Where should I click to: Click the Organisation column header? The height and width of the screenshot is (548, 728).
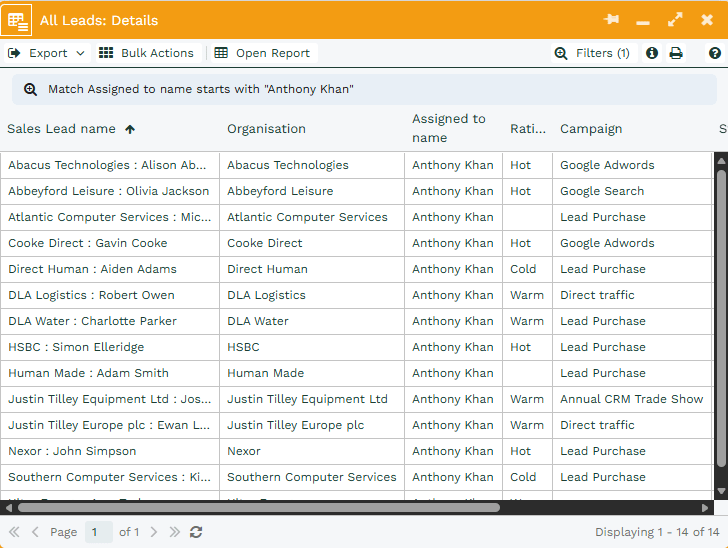(x=266, y=129)
